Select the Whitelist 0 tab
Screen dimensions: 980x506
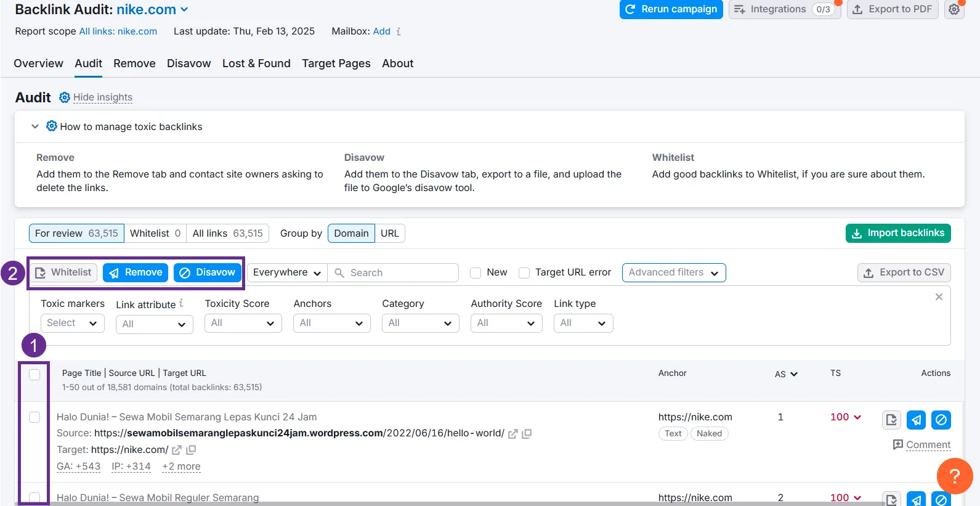pos(155,233)
